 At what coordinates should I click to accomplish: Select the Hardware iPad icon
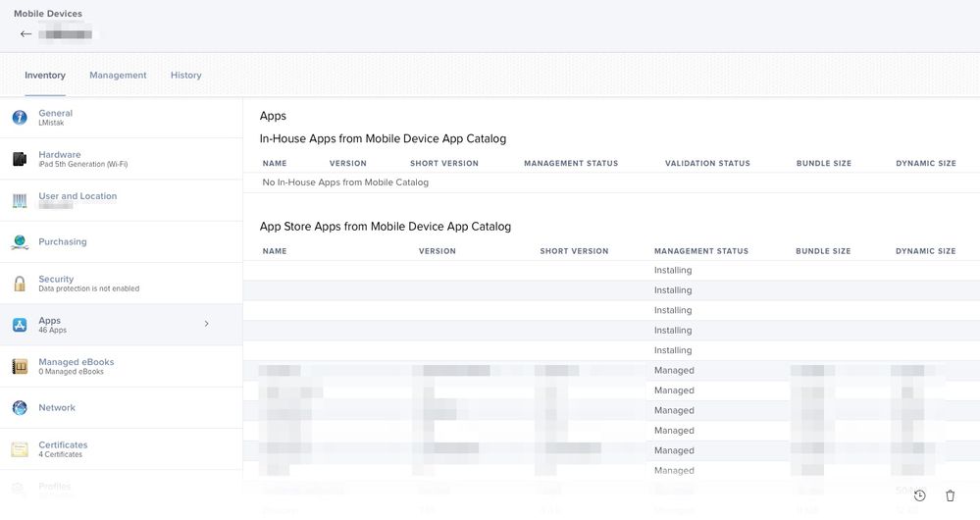(20, 159)
